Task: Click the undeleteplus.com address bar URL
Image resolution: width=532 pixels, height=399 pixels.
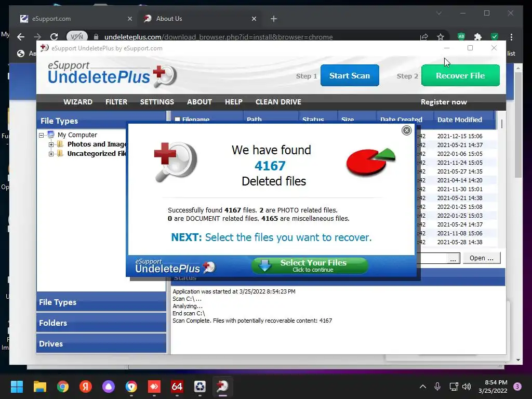Action: tap(218, 37)
